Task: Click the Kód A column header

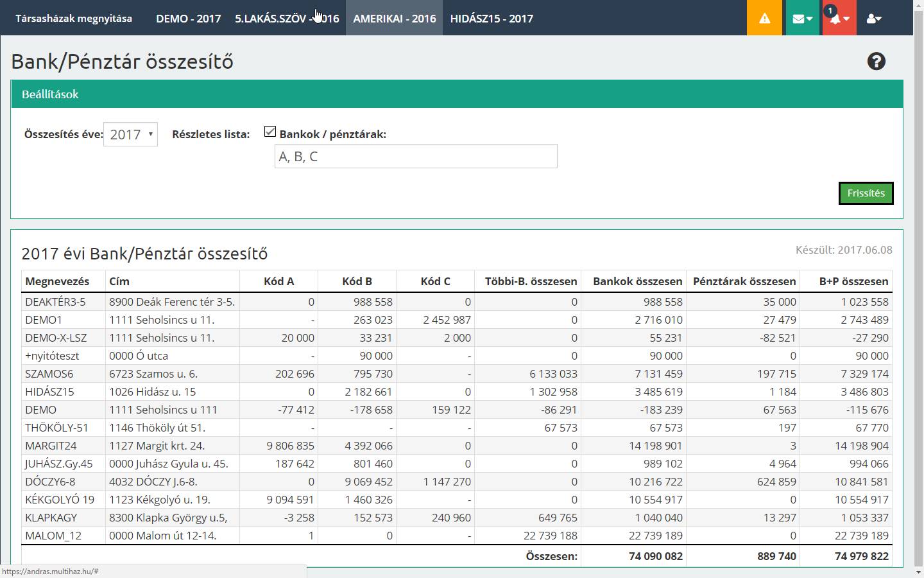Action: tap(278, 281)
